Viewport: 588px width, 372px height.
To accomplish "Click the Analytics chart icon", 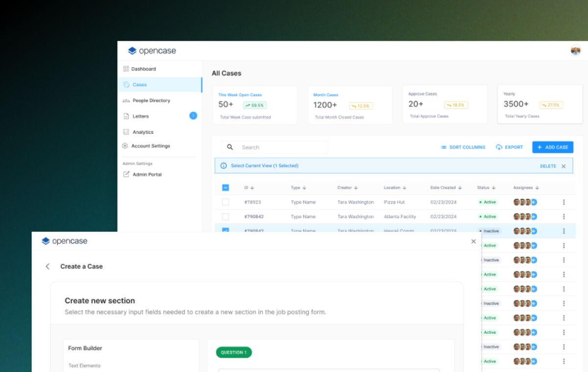I will click(126, 132).
